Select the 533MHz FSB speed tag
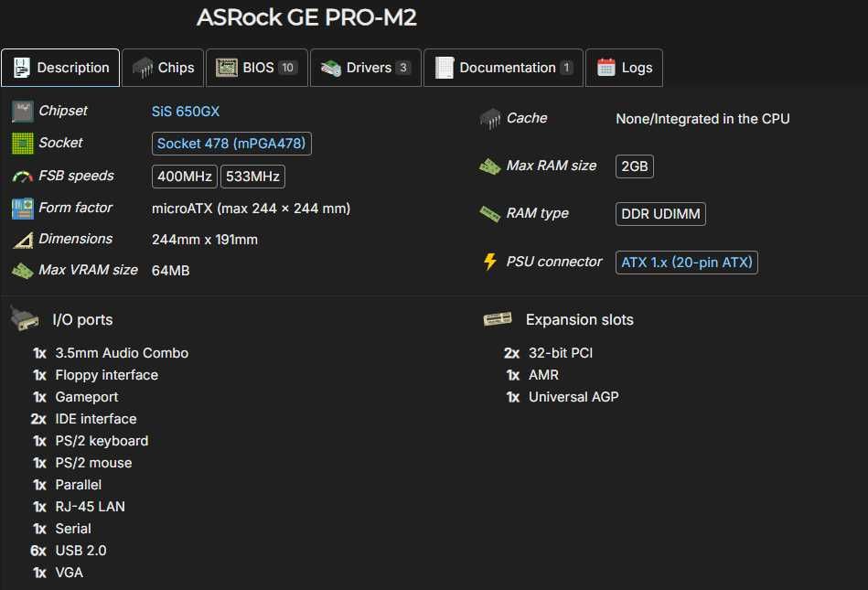The height and width of the screenshot is (590, 868). (x=252, y=177)
